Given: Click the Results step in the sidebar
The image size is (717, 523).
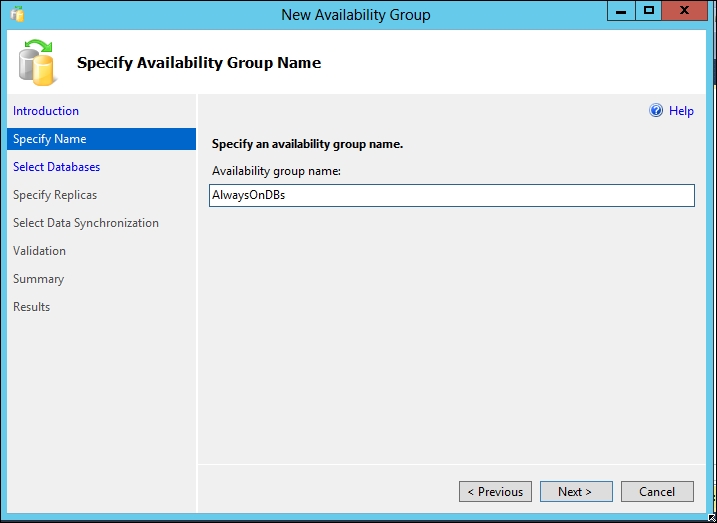Looking at the screenshot, I should (32, 307).
